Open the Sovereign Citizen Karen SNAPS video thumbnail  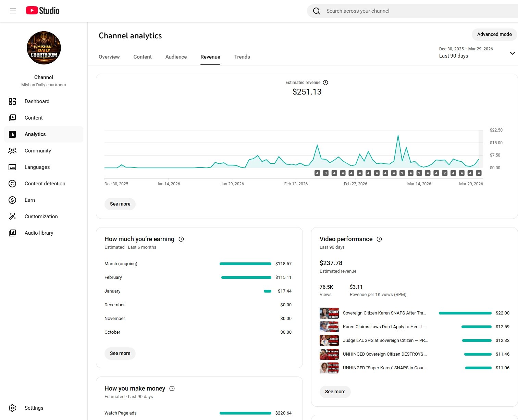coord(329,313)
